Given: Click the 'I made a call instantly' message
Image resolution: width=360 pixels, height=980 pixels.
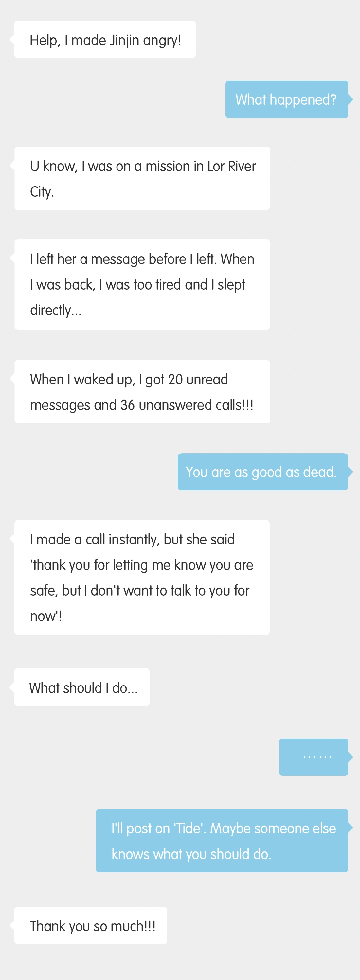Looking at the screenshot, I should [142, 577].
